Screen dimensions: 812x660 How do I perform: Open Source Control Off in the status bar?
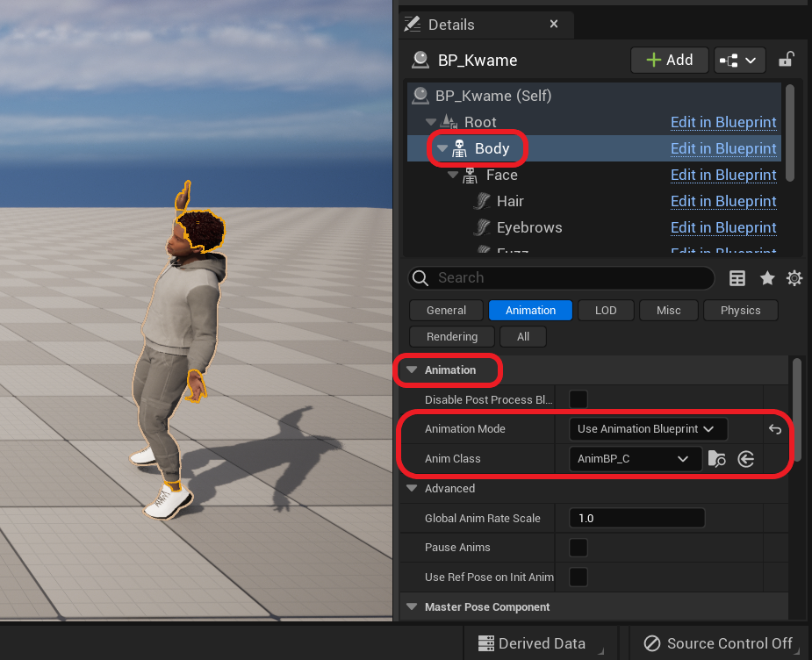click(717, 643)
